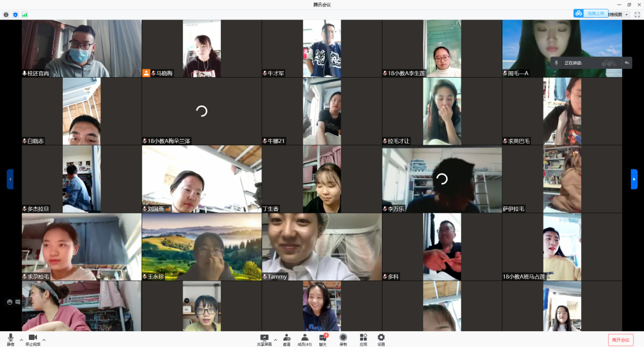Expand share screen options arrow

click(x=275, y=340)
